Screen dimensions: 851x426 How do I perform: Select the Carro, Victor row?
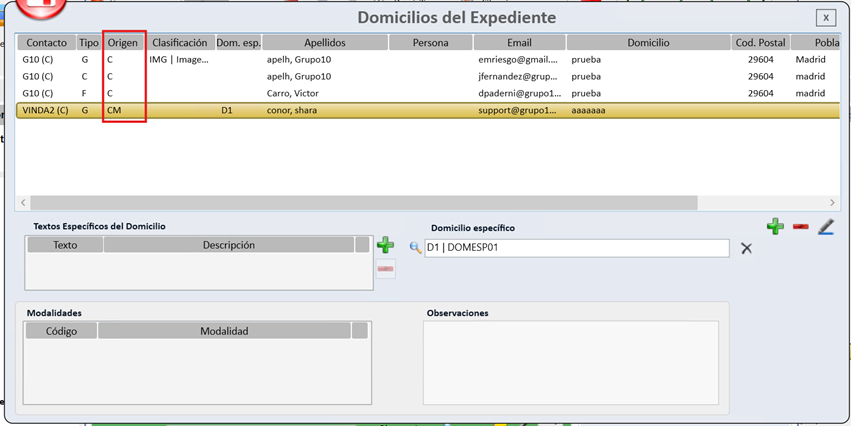tap(429, 93)
